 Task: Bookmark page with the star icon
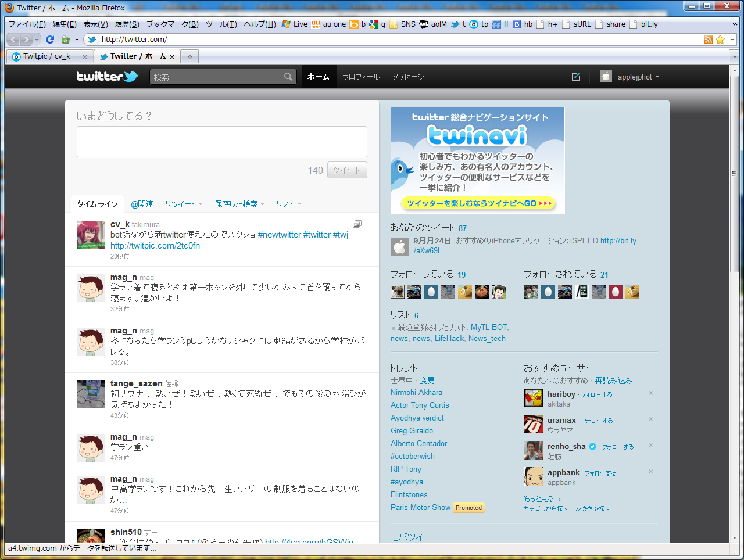[720, 40]
